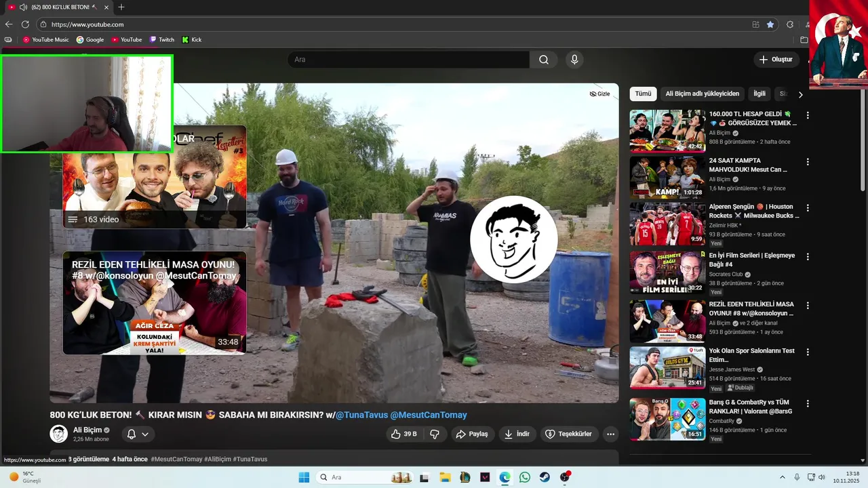Open the volume icon in the system tray
The height and width of the screenshot is (488, 868).
(x=822, y=477)
